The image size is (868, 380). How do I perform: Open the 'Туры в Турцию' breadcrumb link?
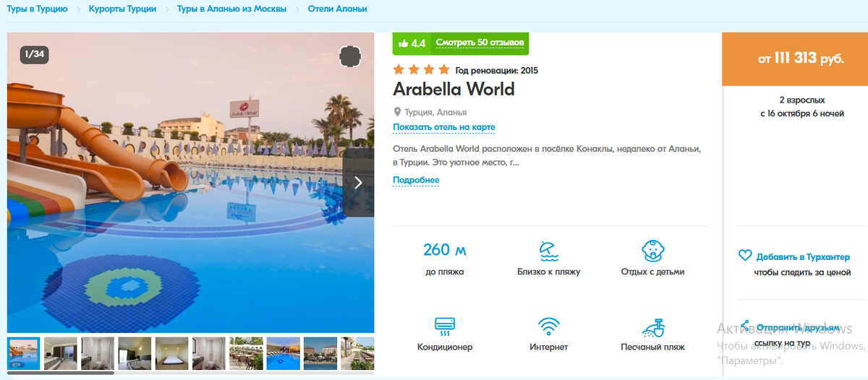click(x=37, y=9)
